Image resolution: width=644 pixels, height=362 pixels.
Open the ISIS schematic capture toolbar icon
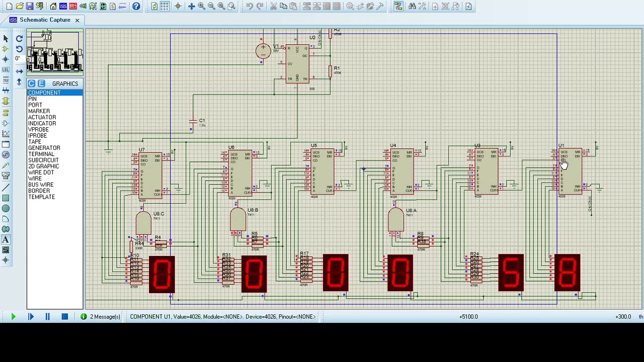coord(63,7)
